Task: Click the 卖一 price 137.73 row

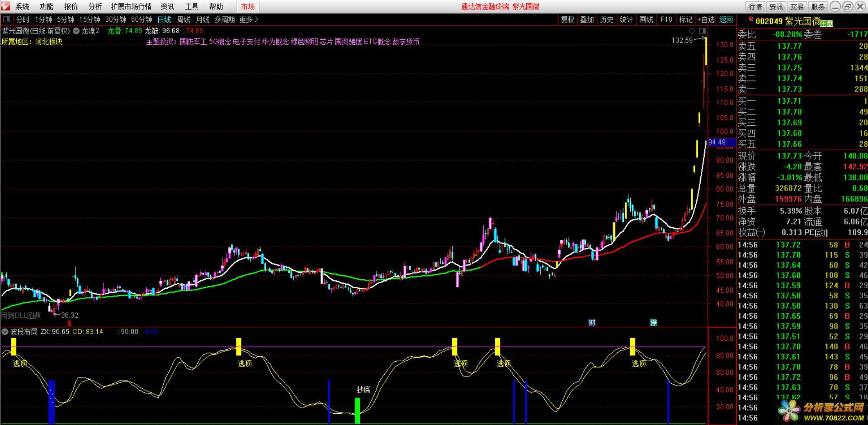Action: 802,89
